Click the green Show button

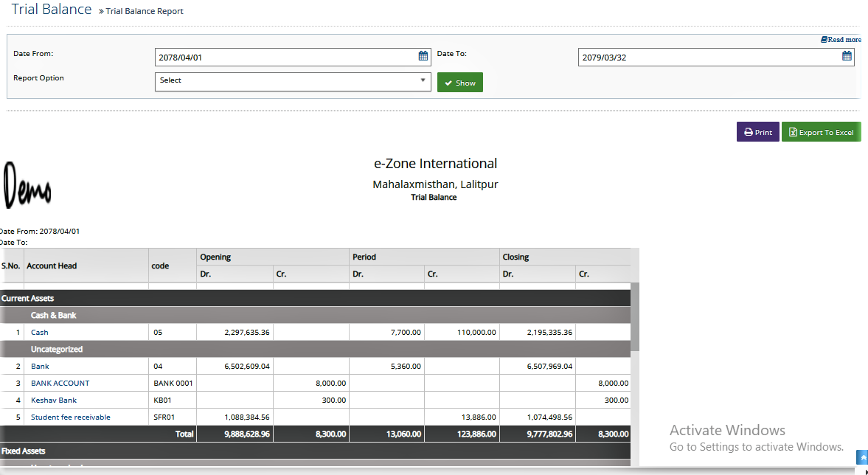tap(460, 83)
